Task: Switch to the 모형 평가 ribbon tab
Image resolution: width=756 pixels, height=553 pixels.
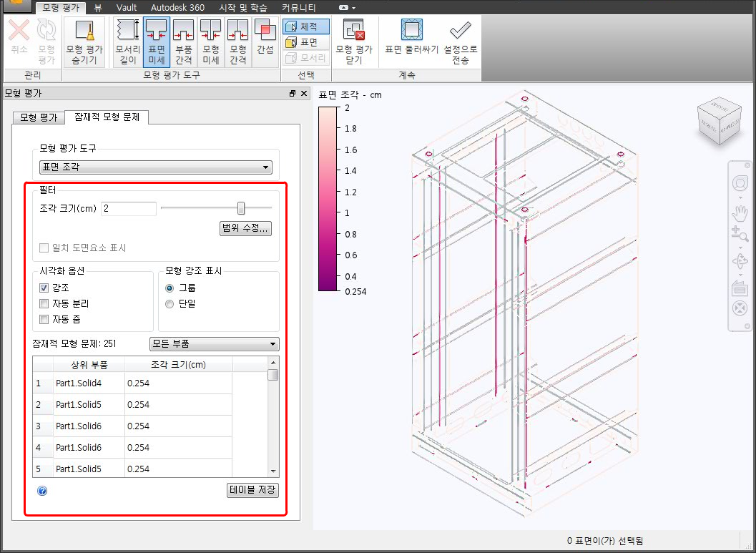Action: (x=60, y=8)
